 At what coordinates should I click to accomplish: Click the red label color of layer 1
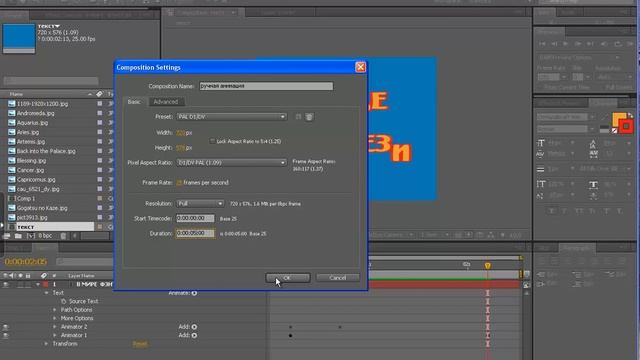45,284
